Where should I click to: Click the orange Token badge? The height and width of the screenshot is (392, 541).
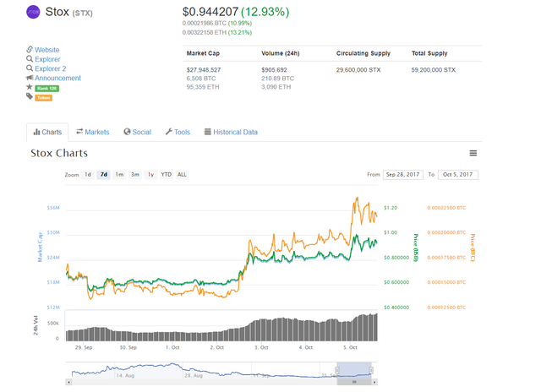(x=43, y=98)
